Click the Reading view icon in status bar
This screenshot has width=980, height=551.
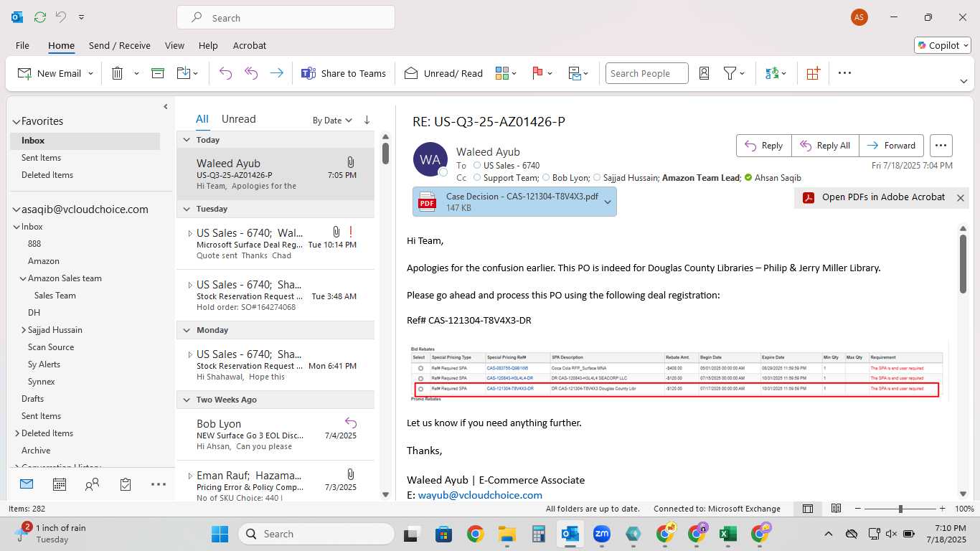pos(836,509)
